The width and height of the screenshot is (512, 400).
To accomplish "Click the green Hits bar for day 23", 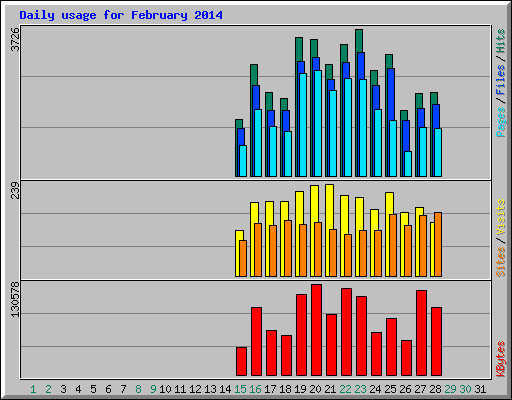I will click(x=359, y=41).
